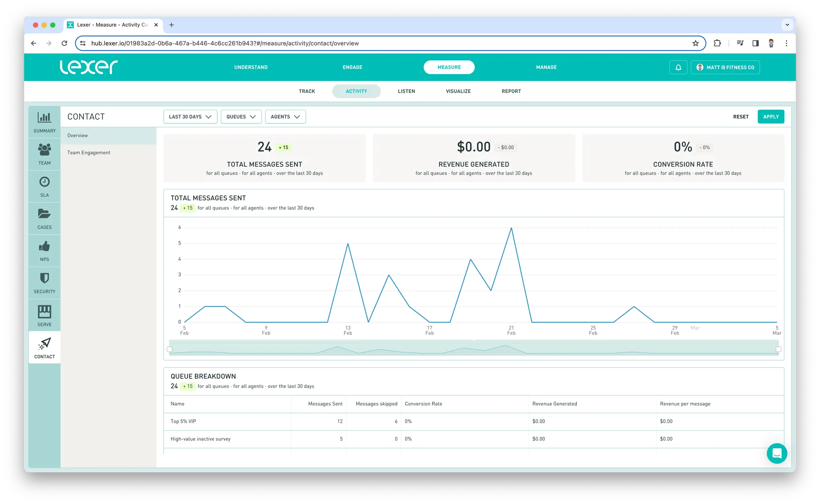Click the left range slider handle

169,350
